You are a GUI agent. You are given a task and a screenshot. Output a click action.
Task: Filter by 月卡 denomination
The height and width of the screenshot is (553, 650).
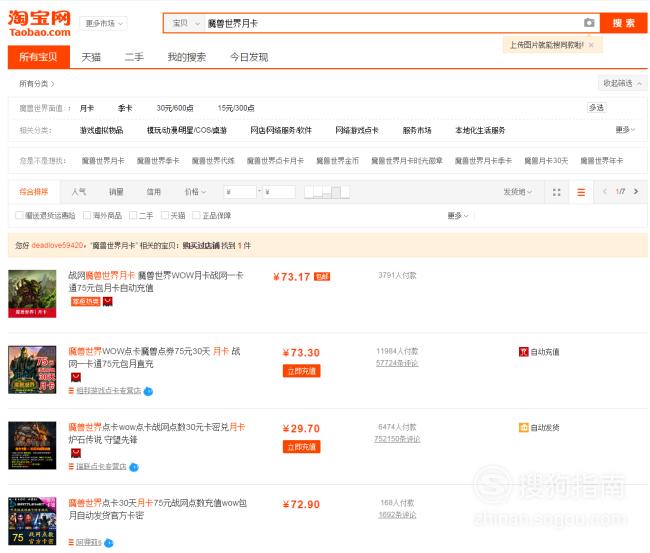click(87, 108)
